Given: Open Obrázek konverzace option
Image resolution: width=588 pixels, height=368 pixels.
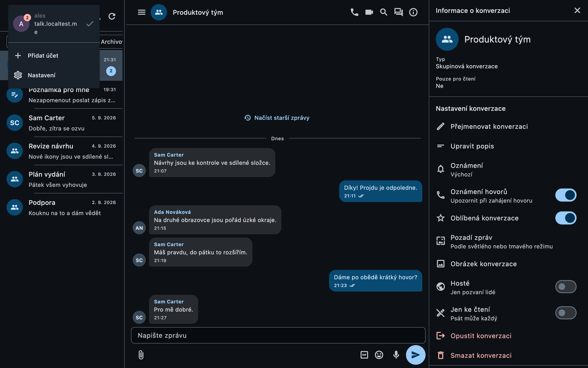Looking at the screenshot, I should [x=508, y=264].
